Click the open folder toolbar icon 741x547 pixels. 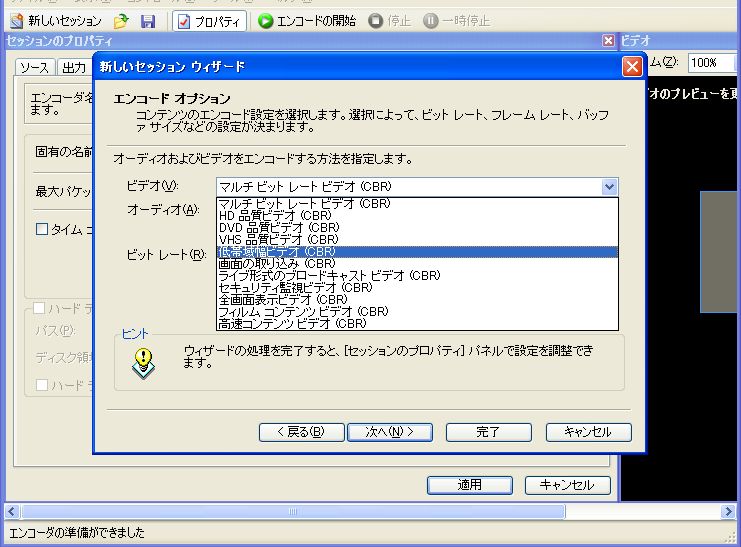tap(122, 21)
